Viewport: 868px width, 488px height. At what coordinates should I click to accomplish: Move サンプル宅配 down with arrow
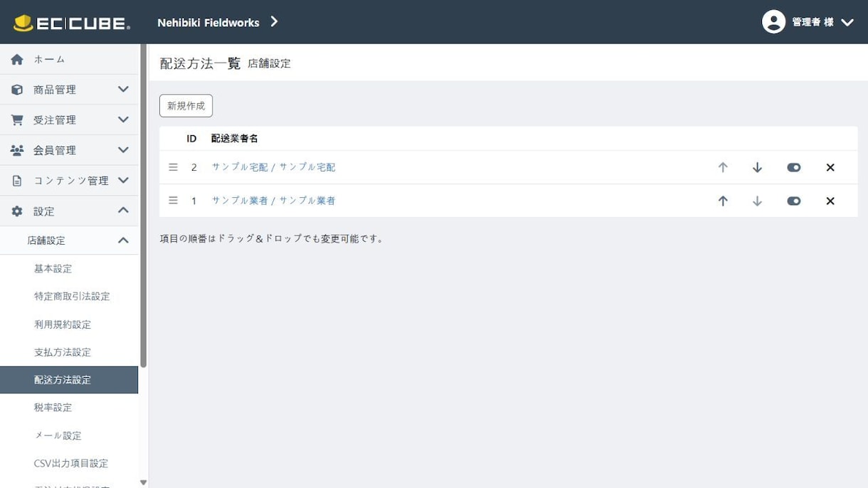point(757,167)
